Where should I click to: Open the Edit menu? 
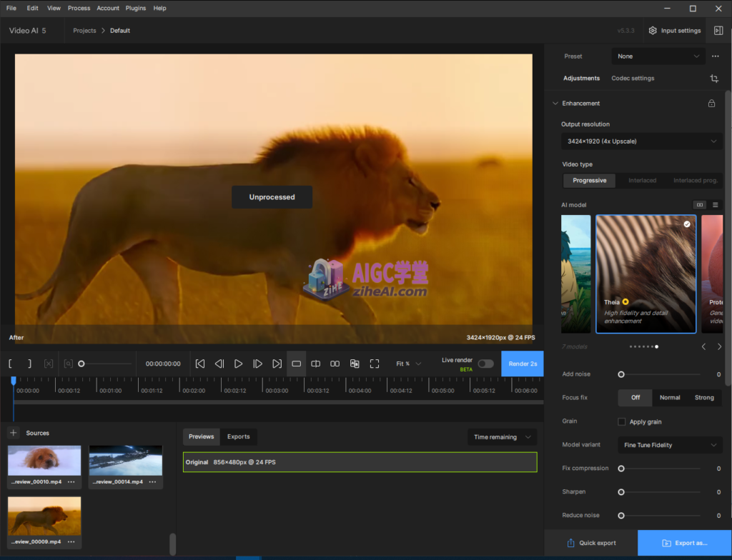[33, 8]
